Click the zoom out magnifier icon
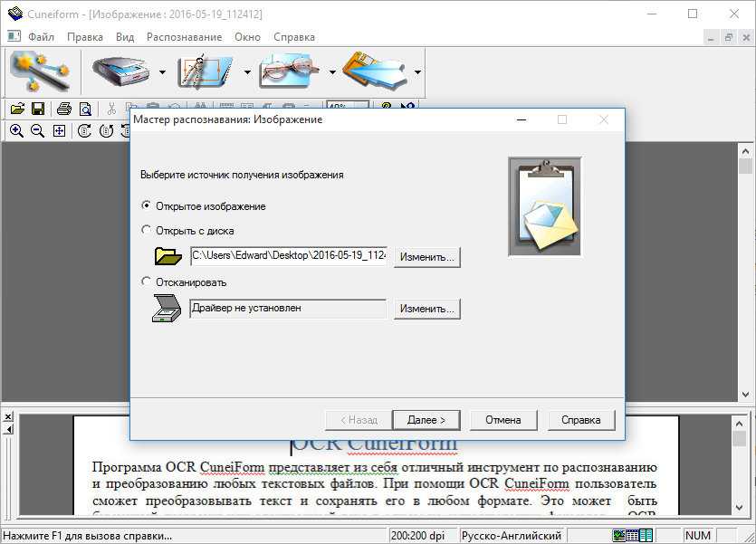This screenshot has height=544, width=756. tap(38, 130)
